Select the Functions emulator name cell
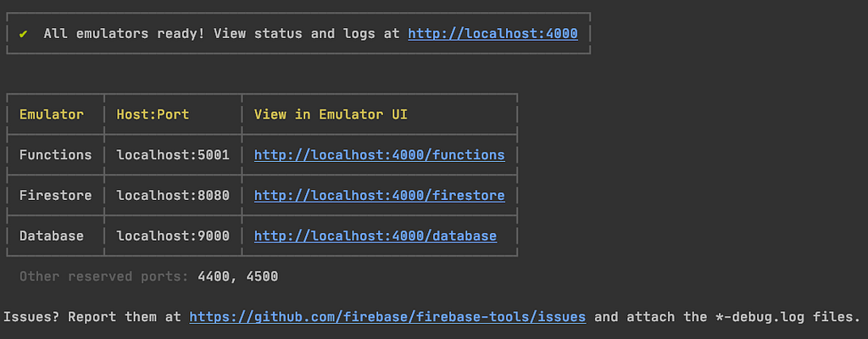The width and height of the screenshot is (868, 339). (x=55, y=155)
